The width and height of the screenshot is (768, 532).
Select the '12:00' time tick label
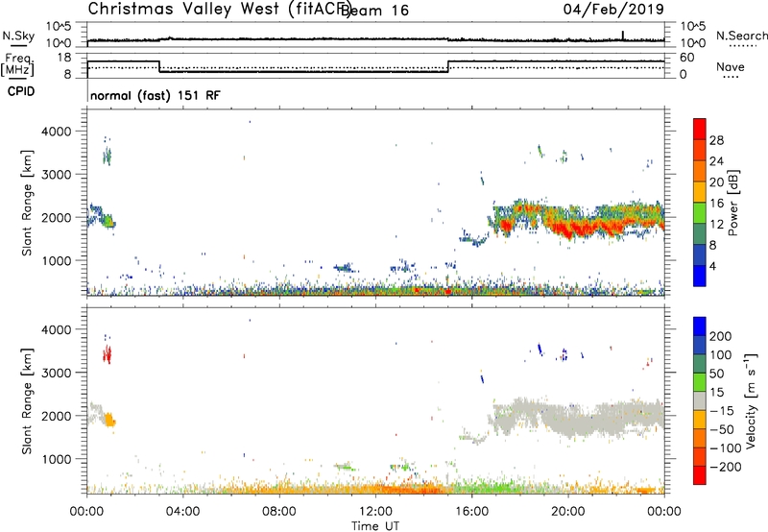point(375,512)
